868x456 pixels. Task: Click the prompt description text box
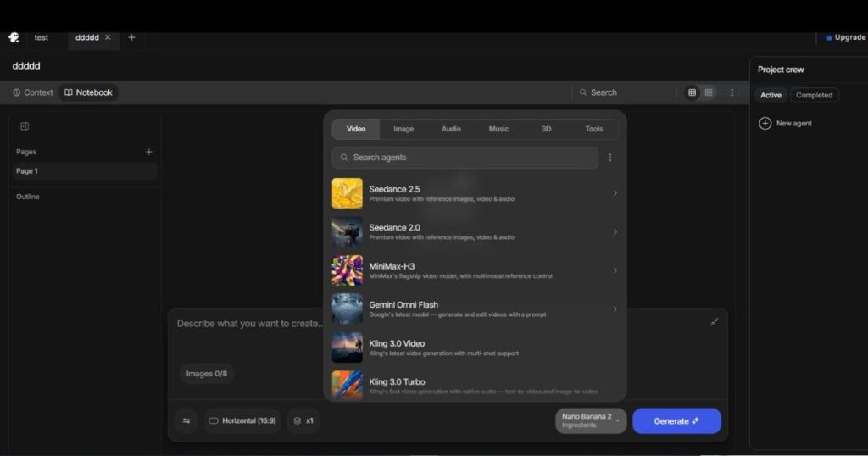[249, 324]
